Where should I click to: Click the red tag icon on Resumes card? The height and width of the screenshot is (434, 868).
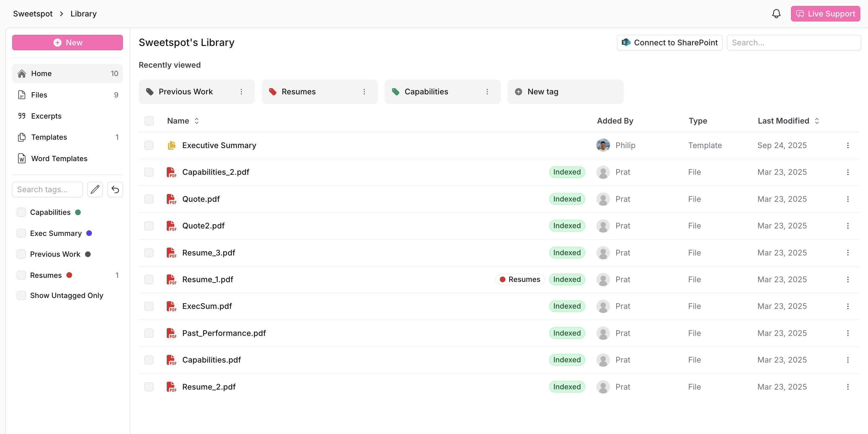273,92
